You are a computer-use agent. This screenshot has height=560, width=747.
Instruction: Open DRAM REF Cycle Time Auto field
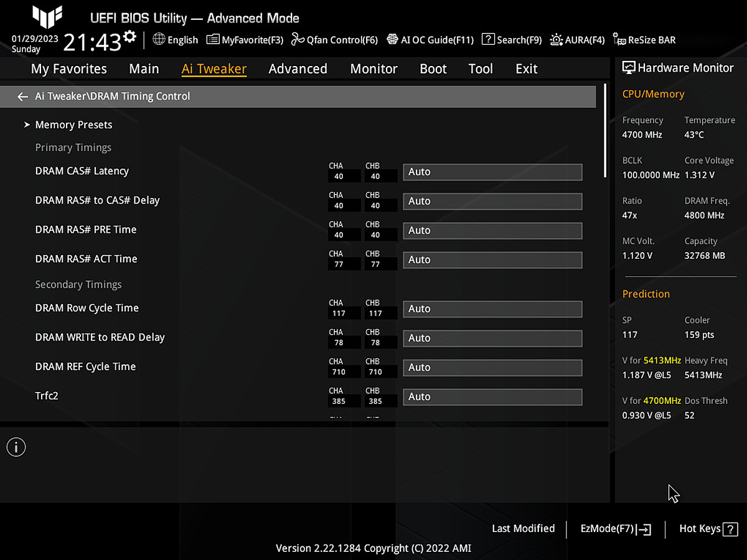tap(492, 367)
